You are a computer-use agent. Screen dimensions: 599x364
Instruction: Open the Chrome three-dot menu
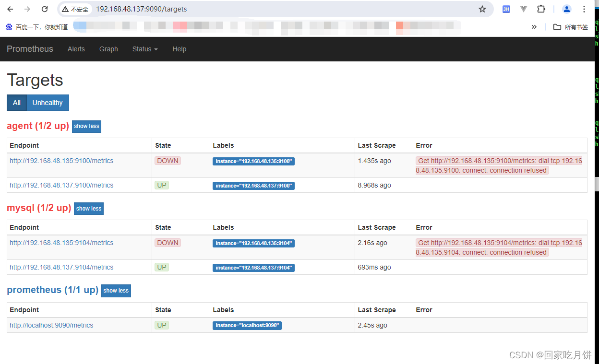[584, 9]
